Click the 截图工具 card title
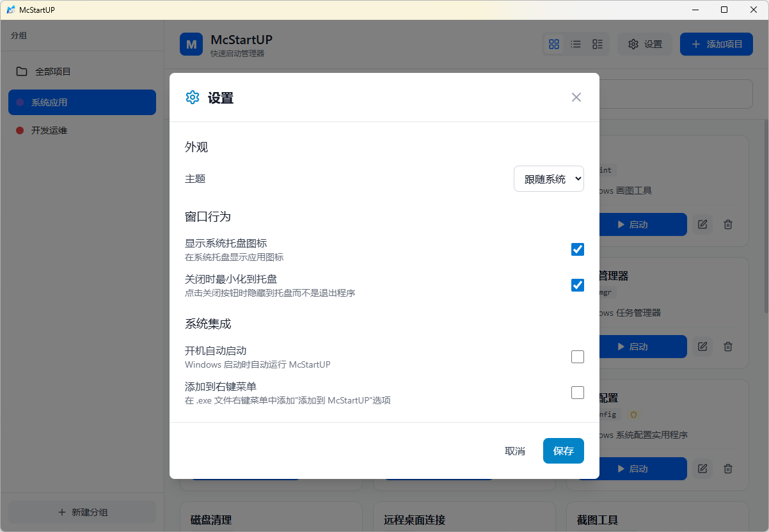The width and height of the screenshot is (769, 532). pyautogui.click(x=598, y=520)
